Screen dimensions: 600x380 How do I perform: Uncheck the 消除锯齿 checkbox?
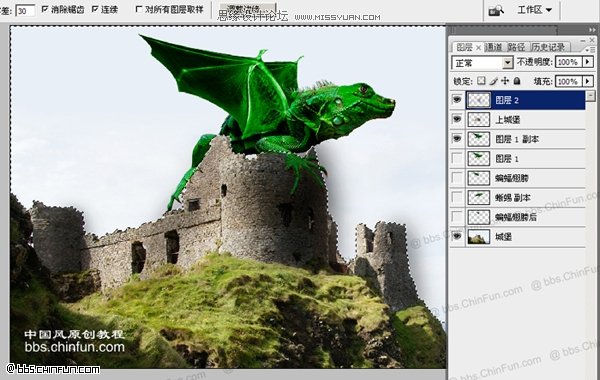coord(45,9)
